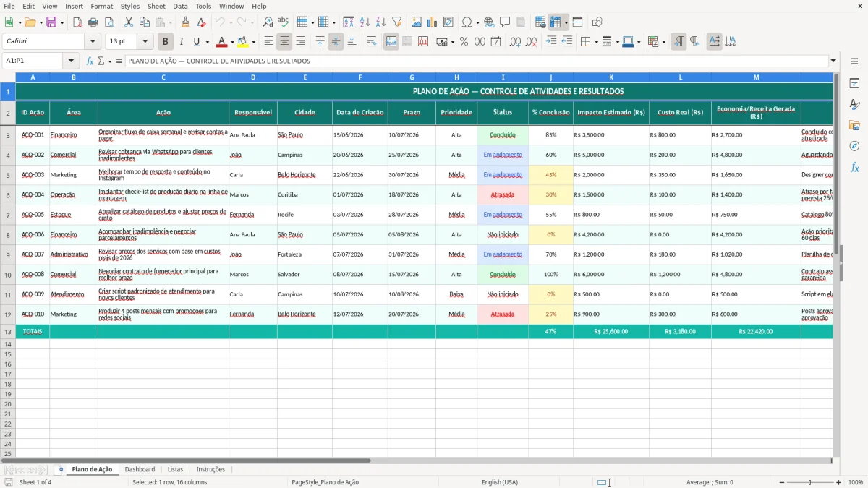This screenshot has height=488, width=868.
Task: Adjust the zoom slider
Action: pos(810,482)
